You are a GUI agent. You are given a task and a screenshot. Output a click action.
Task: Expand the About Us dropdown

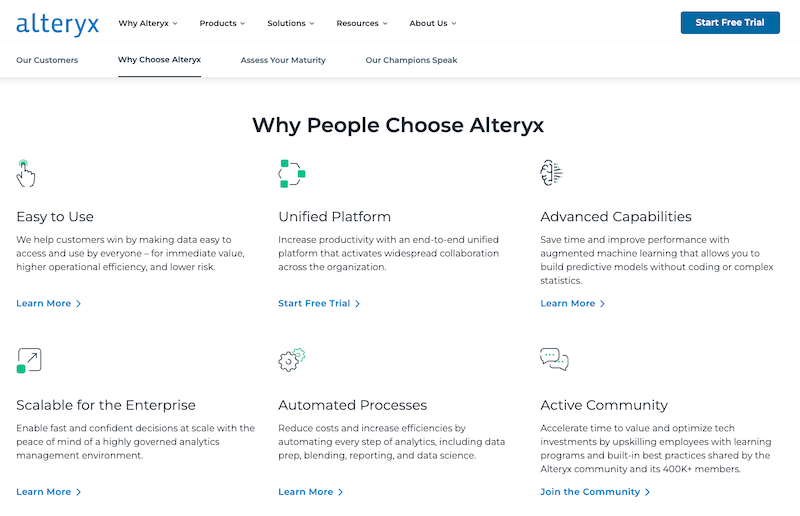coord(433,23)
